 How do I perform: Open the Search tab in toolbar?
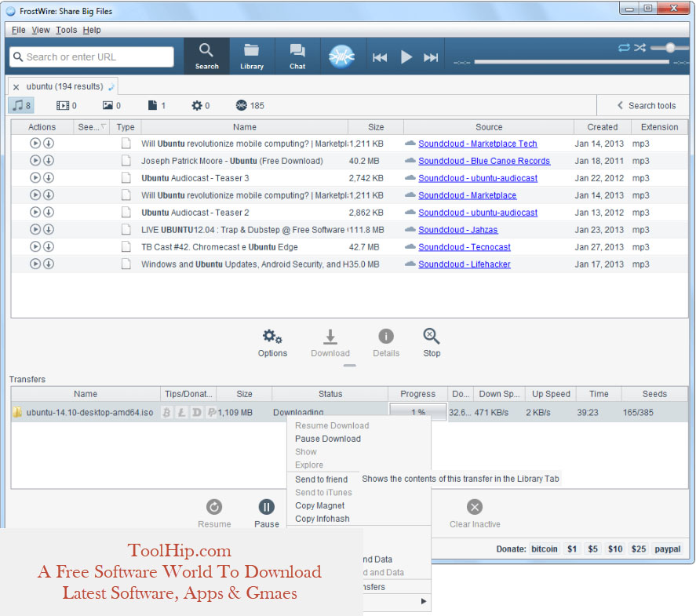pyautogui.click(x=206, y=56)
